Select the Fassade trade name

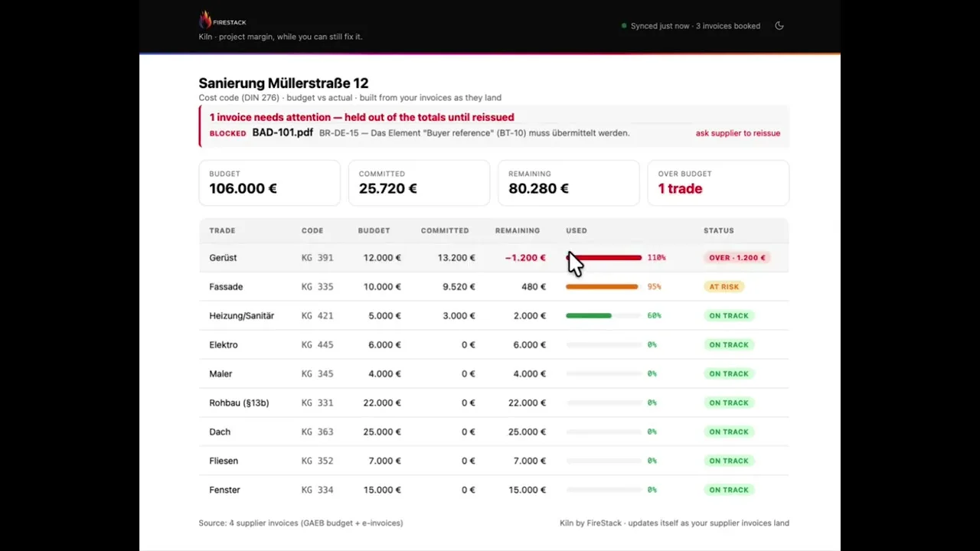point(226,287)
